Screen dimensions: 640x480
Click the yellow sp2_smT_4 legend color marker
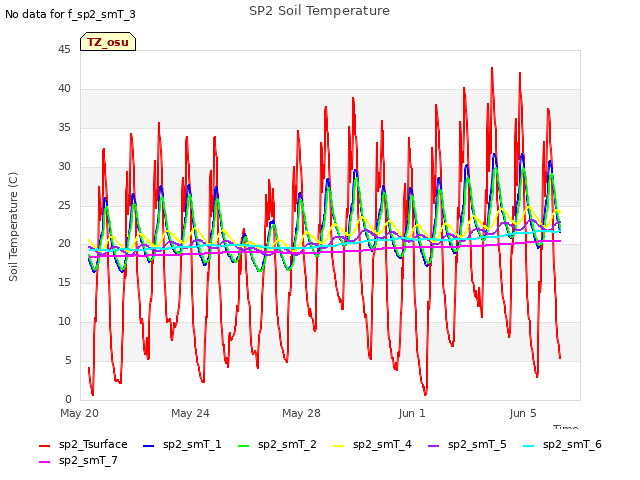click(339, 446)
